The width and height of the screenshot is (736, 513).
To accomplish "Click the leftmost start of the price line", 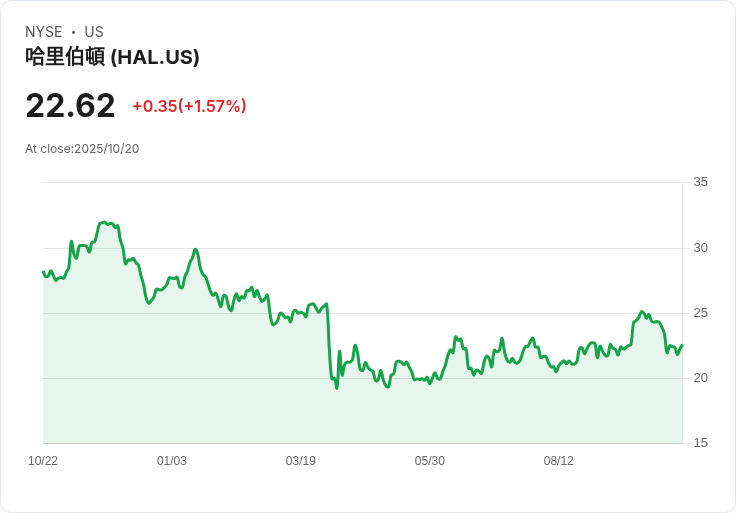I will [x=43, y=271].
